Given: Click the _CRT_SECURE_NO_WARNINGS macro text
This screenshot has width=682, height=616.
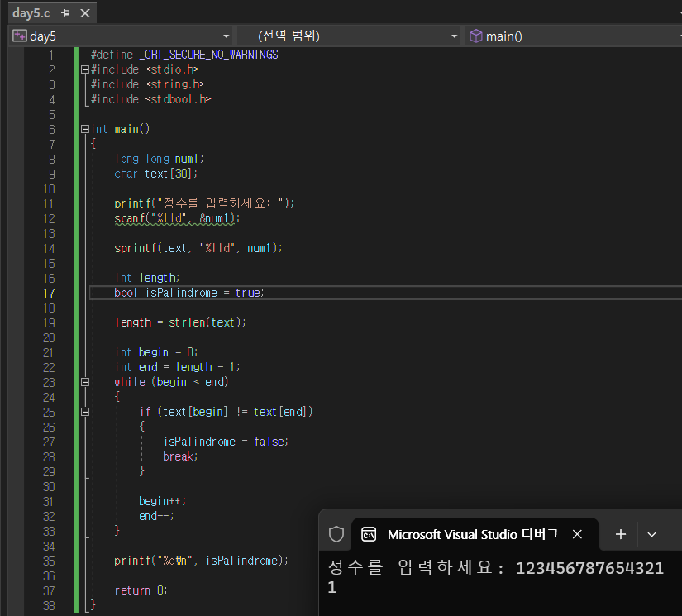Looking at the screenshot, I should (x=209, y=55).
